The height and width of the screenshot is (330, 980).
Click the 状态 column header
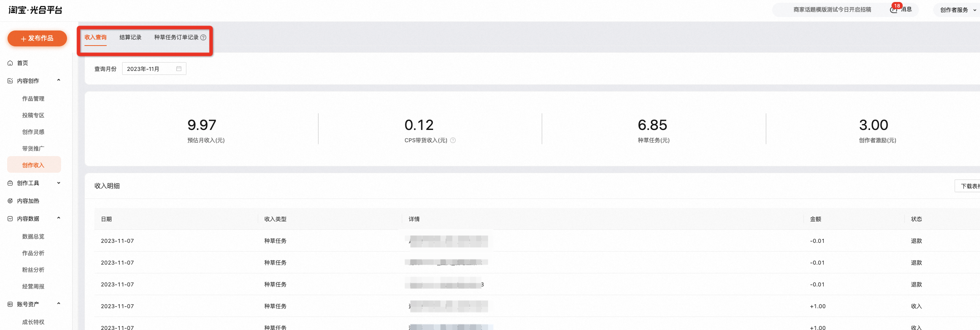pos(917,219)
